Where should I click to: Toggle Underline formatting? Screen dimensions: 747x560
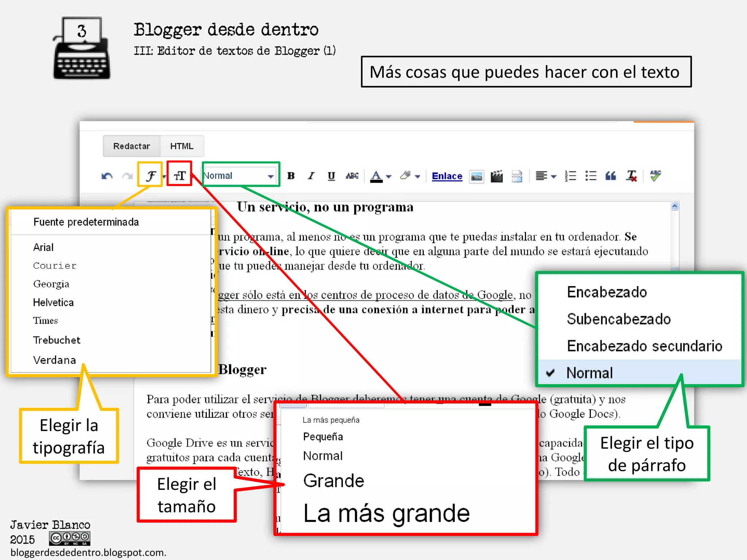click(331, 176)
